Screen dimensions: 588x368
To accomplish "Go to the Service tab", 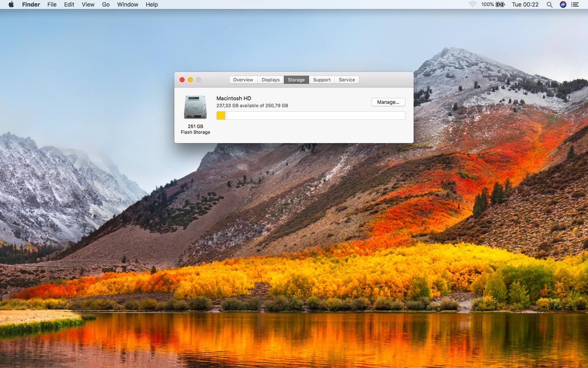I will click(x=347, y=80).
